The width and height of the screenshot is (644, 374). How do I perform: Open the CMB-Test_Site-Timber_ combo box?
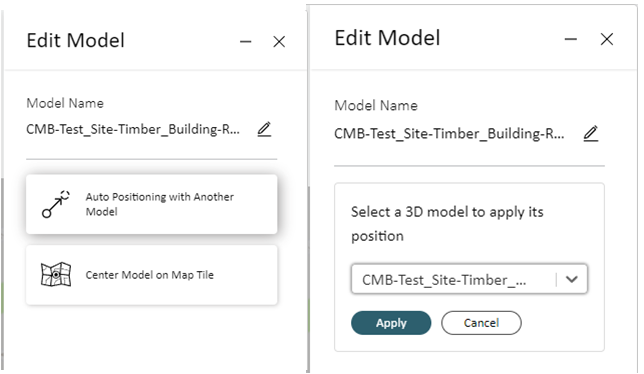point(469,279)
